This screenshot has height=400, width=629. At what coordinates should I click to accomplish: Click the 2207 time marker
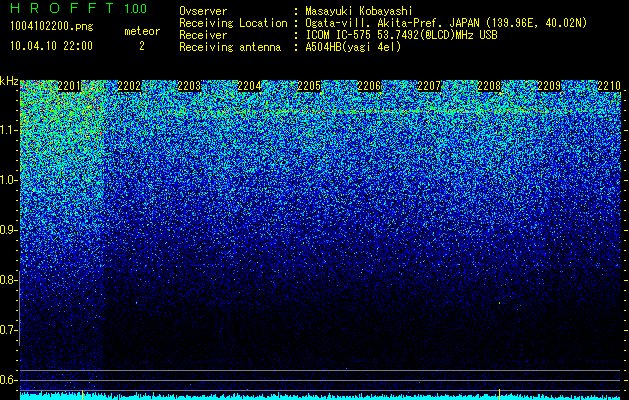tap(429, 86)
